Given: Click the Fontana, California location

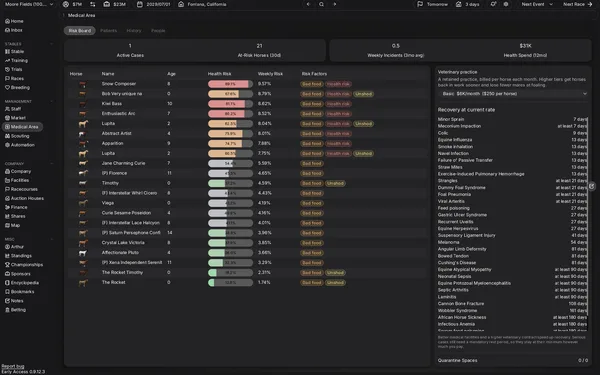Looking at the screenshot, I should point(202,4).
